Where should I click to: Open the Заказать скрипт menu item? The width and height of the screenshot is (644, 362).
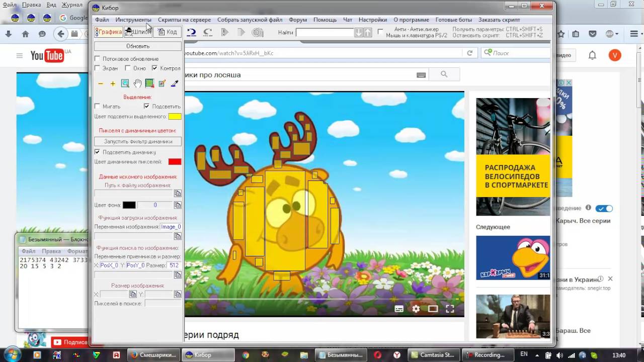(499, 20)
